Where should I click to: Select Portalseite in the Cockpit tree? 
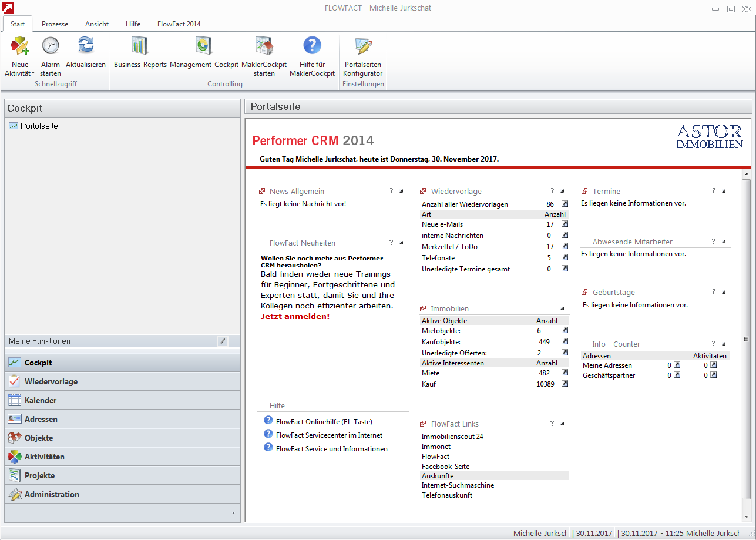click(x=39, y=126)
